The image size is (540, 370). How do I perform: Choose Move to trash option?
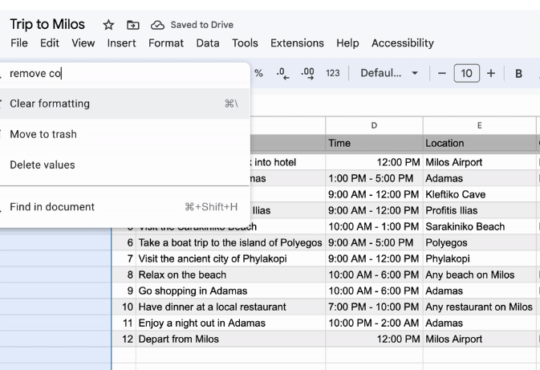pyautogui.click(x=124, y=134)
